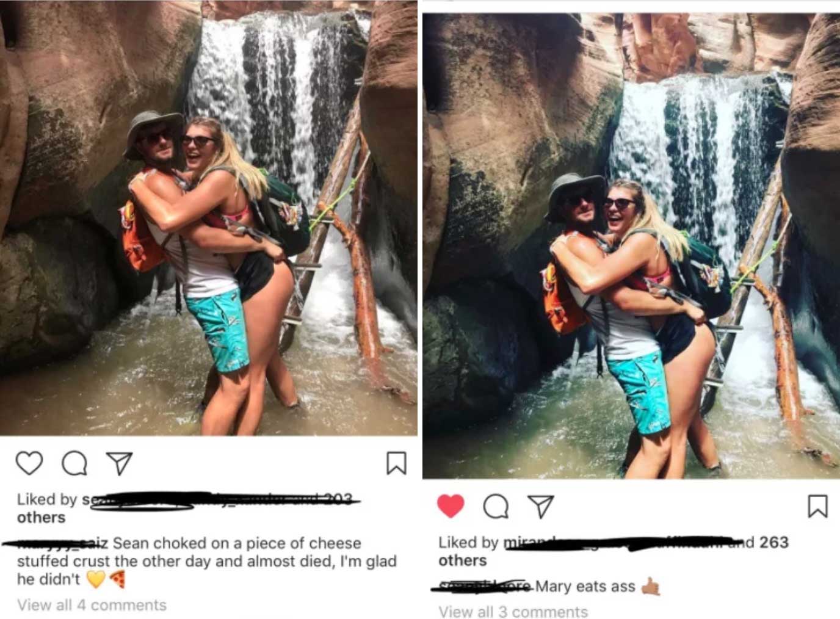Open the left waterfall photo
Viewport: 840px width, 619px height.
(209, 217)
